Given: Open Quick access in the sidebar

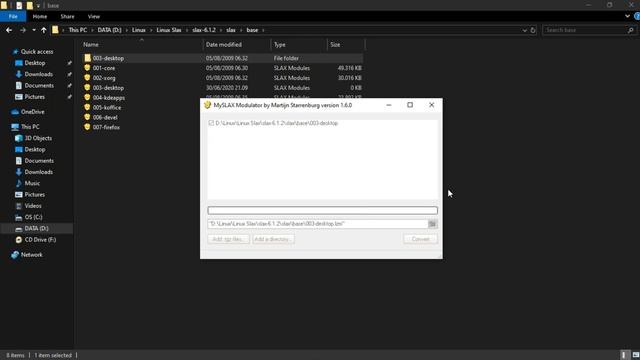Looking at the screenshot, I should tap(37, 52).
